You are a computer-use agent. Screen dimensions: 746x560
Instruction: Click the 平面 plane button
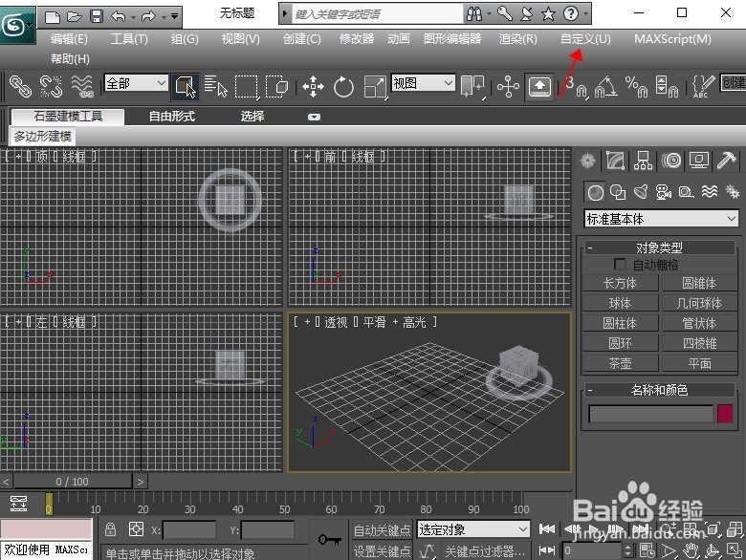click(699, 364)
